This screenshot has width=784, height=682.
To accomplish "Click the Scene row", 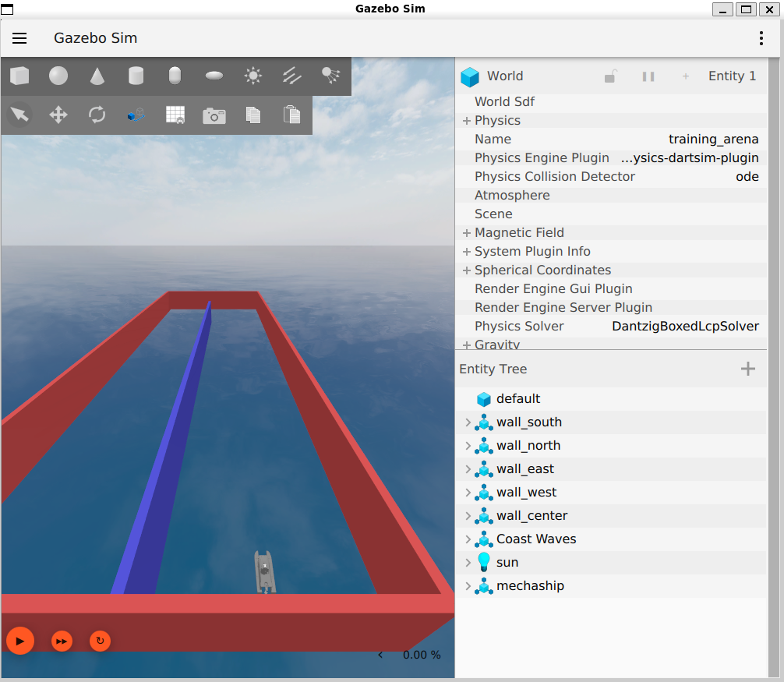I will coord(611,214).
